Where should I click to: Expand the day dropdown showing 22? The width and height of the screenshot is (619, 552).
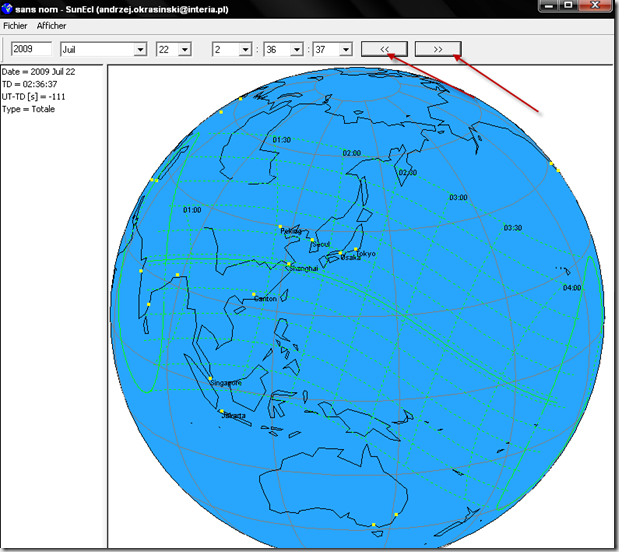184,49
